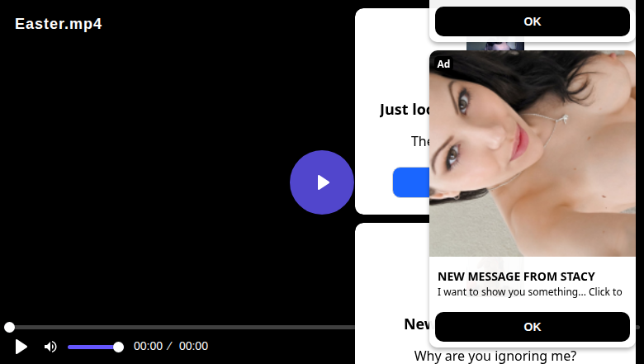The image size is (644, 364).
Task: Click the small thumbnail behind the top notification
Action: pyautogui.click(x=495, y=46)
